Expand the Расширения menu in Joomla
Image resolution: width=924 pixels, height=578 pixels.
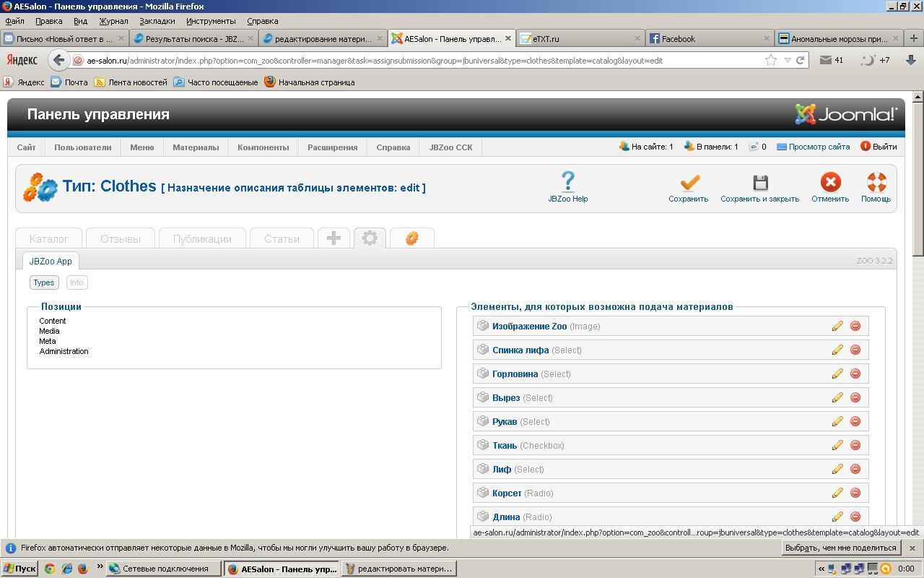(x=332, y=147)
